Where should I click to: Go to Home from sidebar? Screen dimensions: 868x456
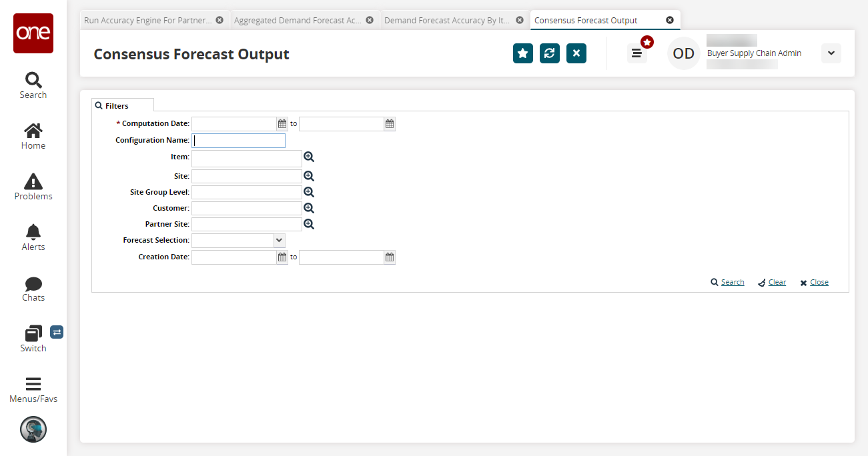pos(33,131)
